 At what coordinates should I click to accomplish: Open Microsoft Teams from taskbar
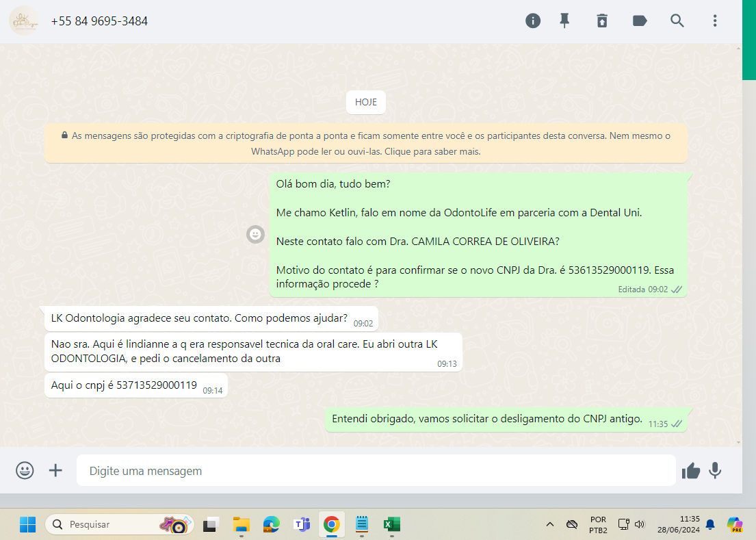click(302, 524)
